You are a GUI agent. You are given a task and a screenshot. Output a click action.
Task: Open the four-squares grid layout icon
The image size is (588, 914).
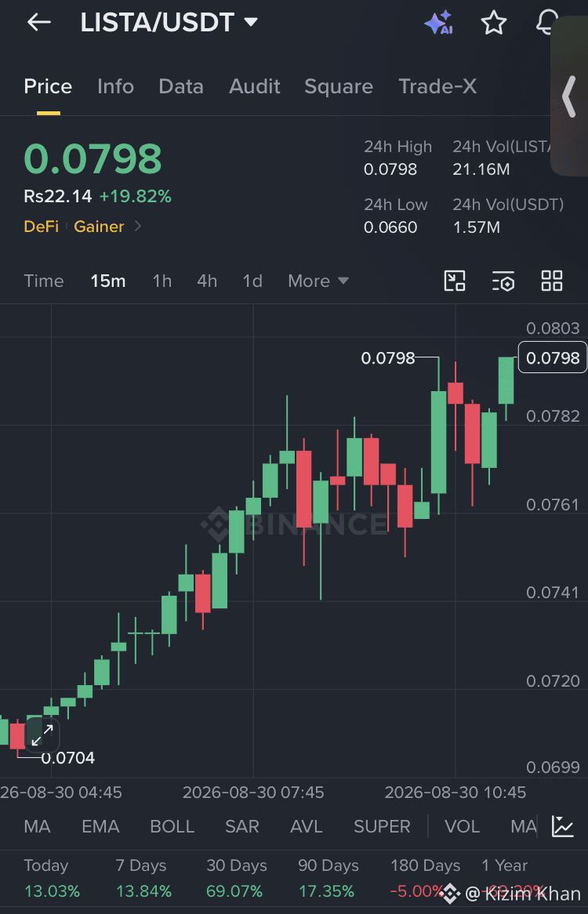[551, 281]
